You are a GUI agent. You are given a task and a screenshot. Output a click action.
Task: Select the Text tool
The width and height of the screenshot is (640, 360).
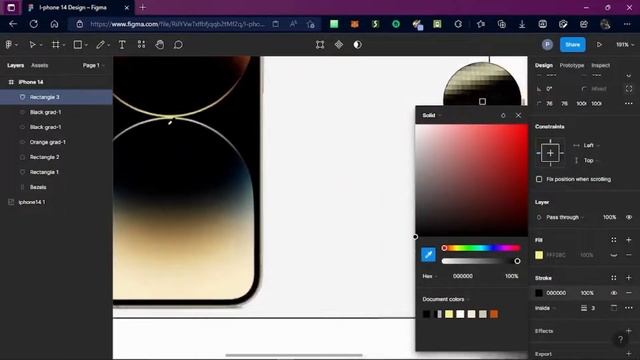(122, 45)
